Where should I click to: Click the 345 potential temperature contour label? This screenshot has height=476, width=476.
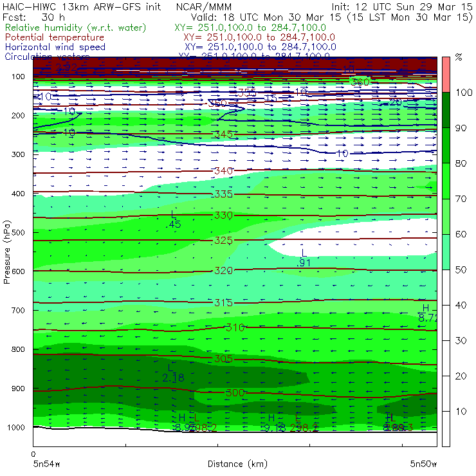coord(223,134)
